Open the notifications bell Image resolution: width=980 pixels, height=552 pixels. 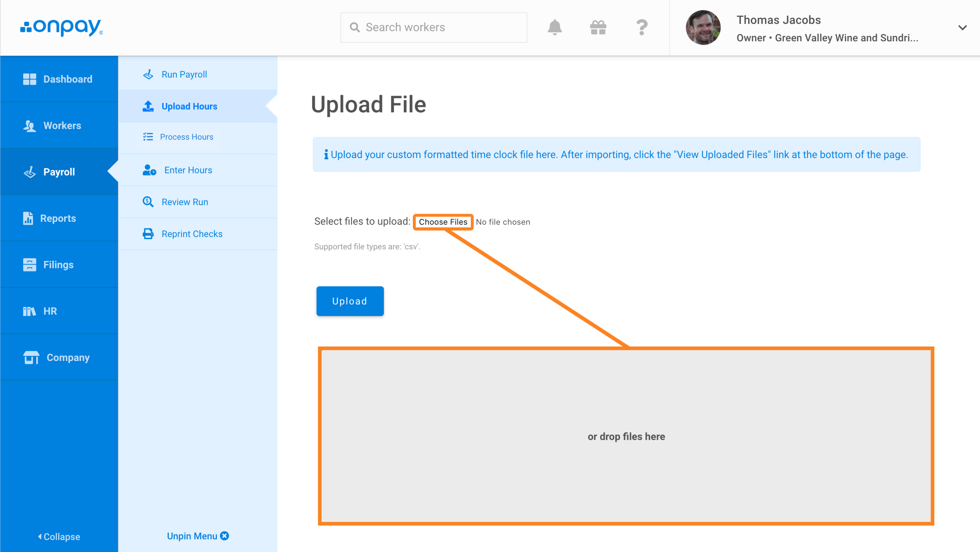[x=555, y=27]
